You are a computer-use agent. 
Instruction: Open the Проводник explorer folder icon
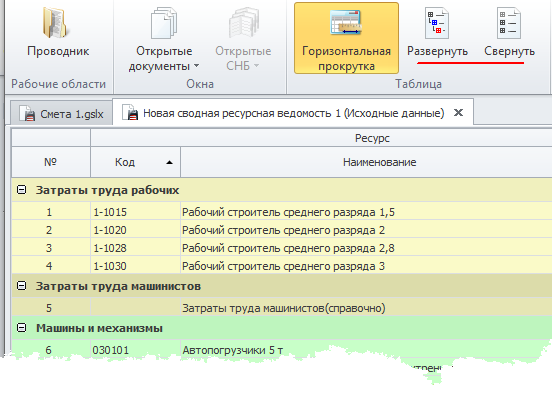point(55,23)
